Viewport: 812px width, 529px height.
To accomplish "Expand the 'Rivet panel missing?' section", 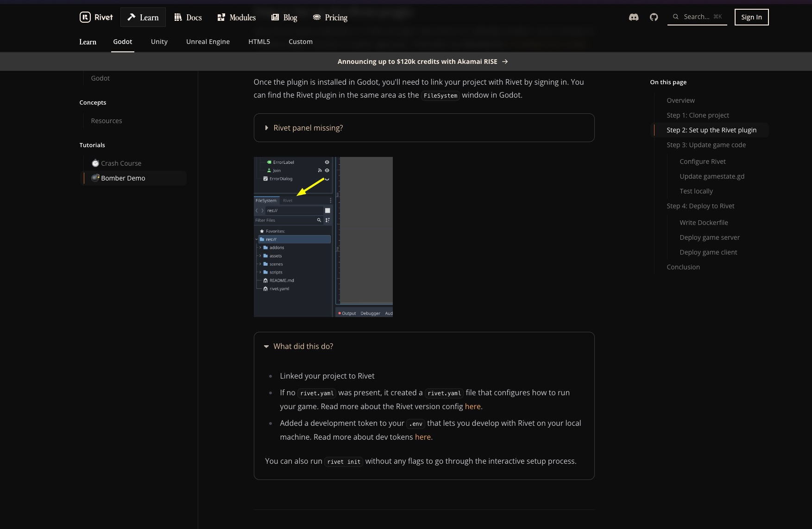I will pos(308,128).
